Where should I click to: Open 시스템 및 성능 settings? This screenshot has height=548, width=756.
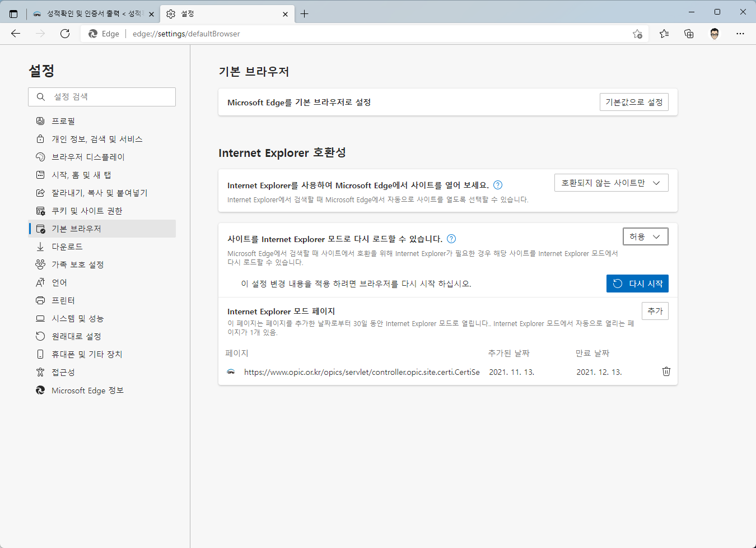click(x=102, y=318)
